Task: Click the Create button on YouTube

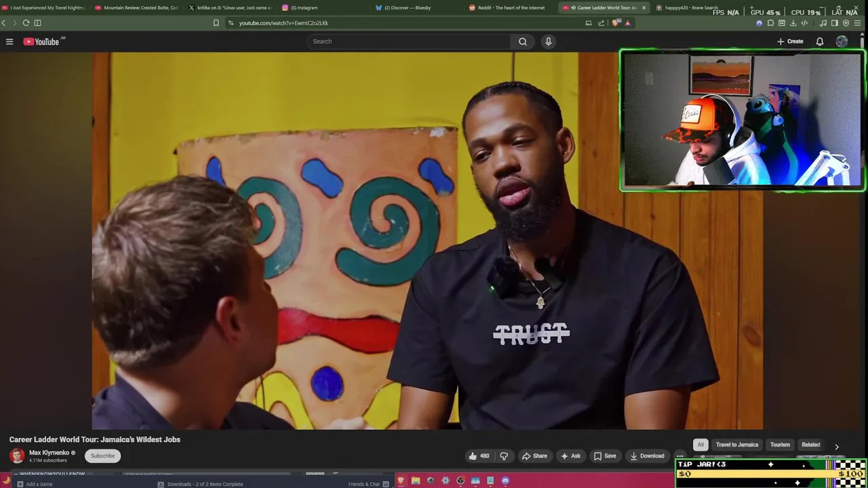Action: (x=790, y=41)
